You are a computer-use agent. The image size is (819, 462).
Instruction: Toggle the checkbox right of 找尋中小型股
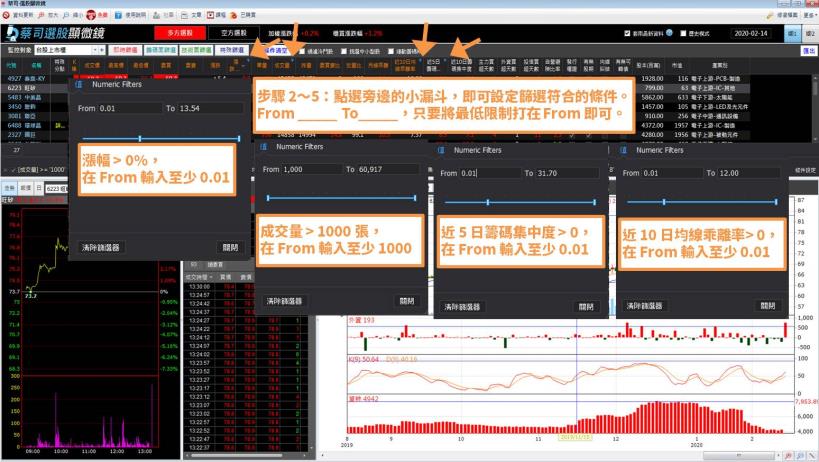click(391, 51)
